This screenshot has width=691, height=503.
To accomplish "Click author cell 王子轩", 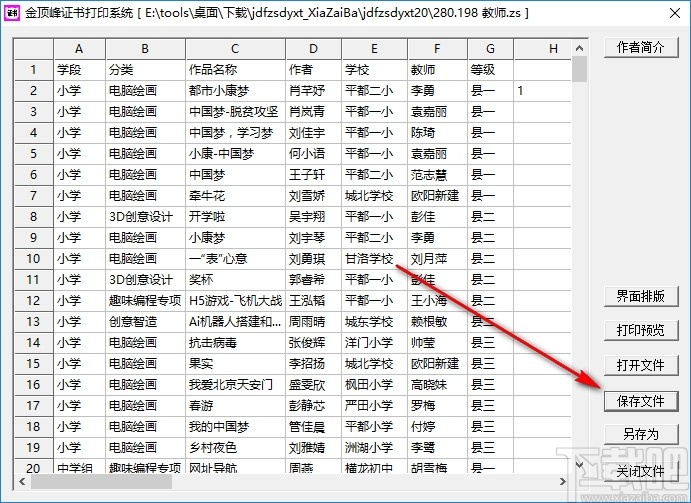I will 313,175.
